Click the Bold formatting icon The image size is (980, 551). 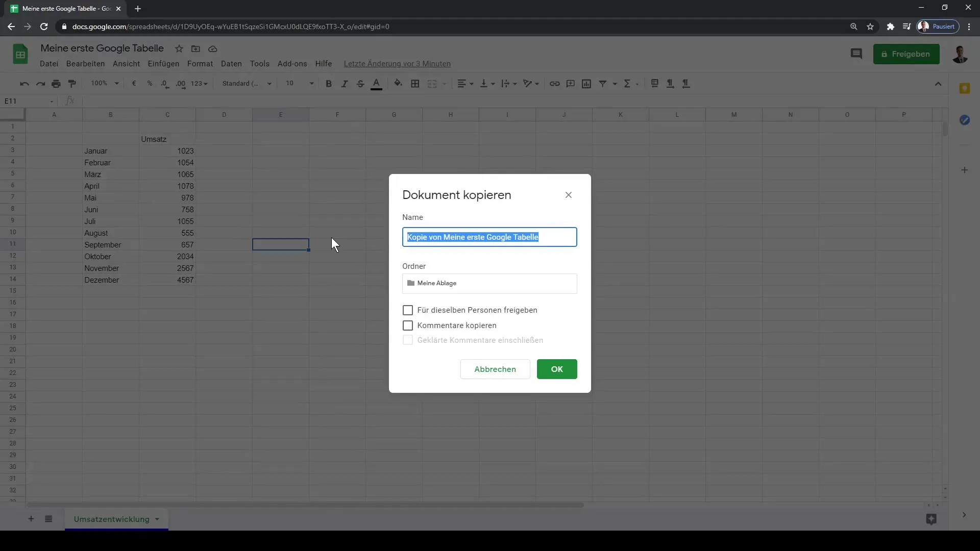click(329, 84)
